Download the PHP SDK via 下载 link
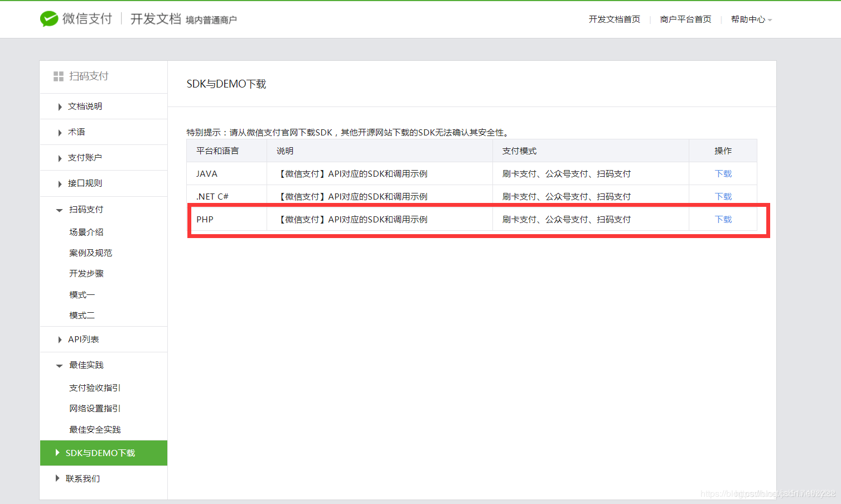 pyautogui.click(x=723, y=219)
